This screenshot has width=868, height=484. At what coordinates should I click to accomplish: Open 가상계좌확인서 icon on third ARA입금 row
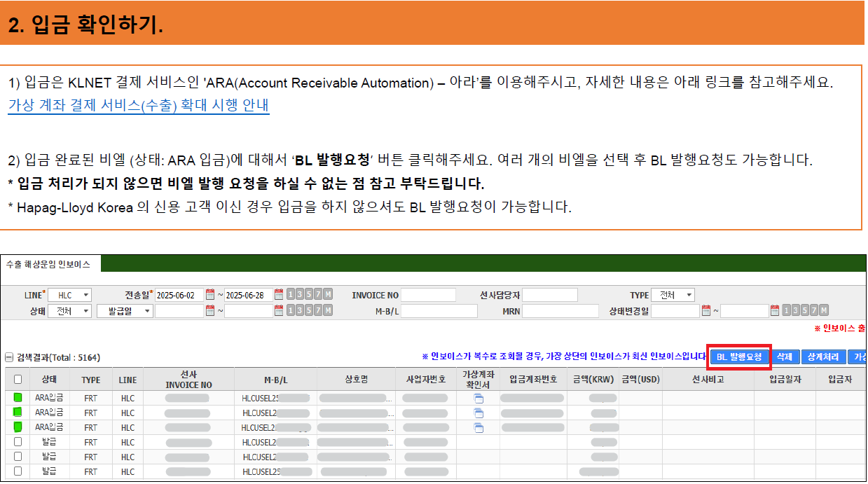478,427
